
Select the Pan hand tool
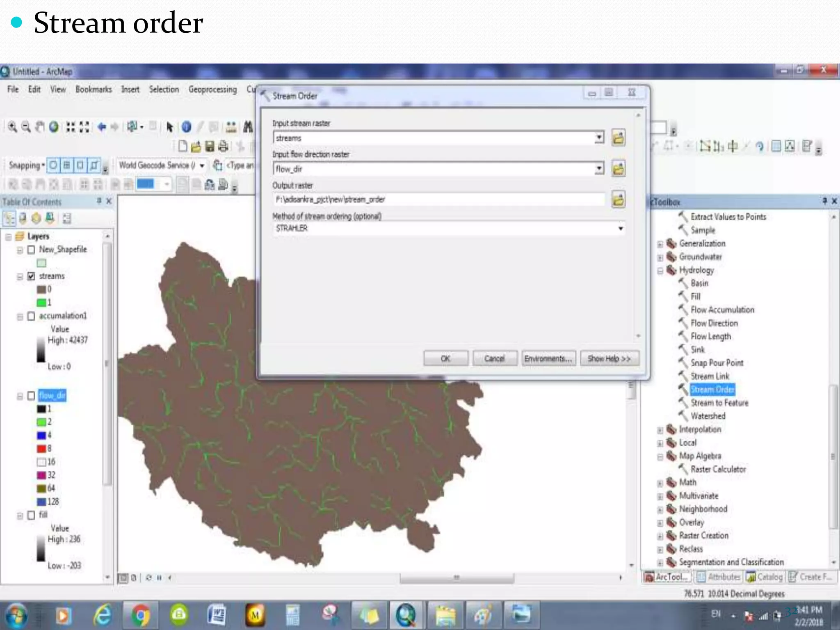click(x=40, y=127)
